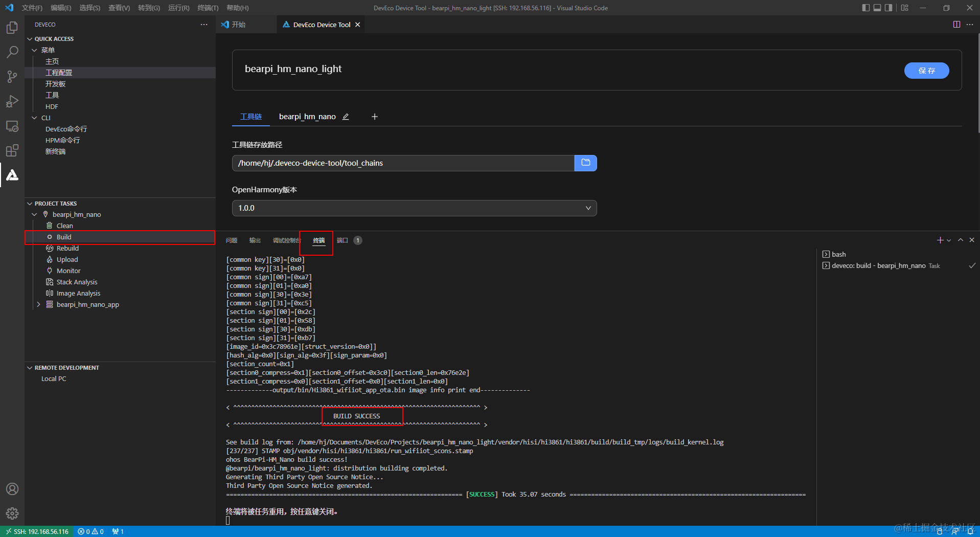Split the editor to the right
This screenshot has height=537, width=980.
956,25
